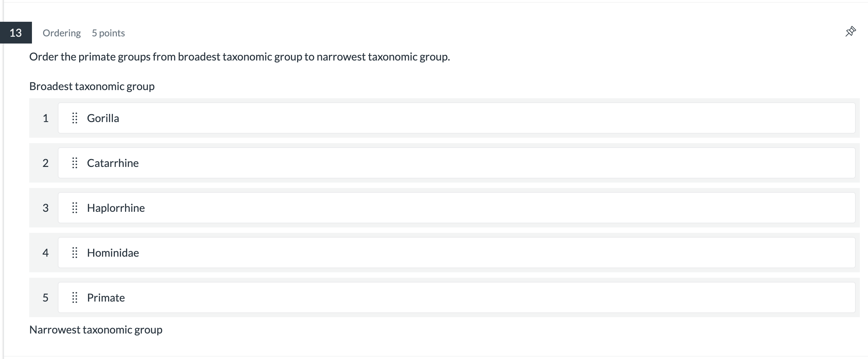868x359 pixels.
Task: Click the drag handle beside Haplorrhine
Action: tap(75, 208)
